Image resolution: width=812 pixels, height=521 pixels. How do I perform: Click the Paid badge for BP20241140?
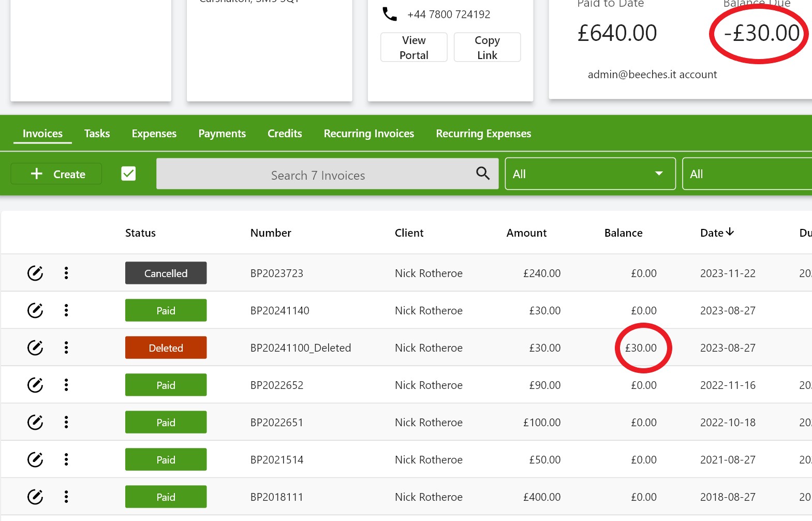166,310
